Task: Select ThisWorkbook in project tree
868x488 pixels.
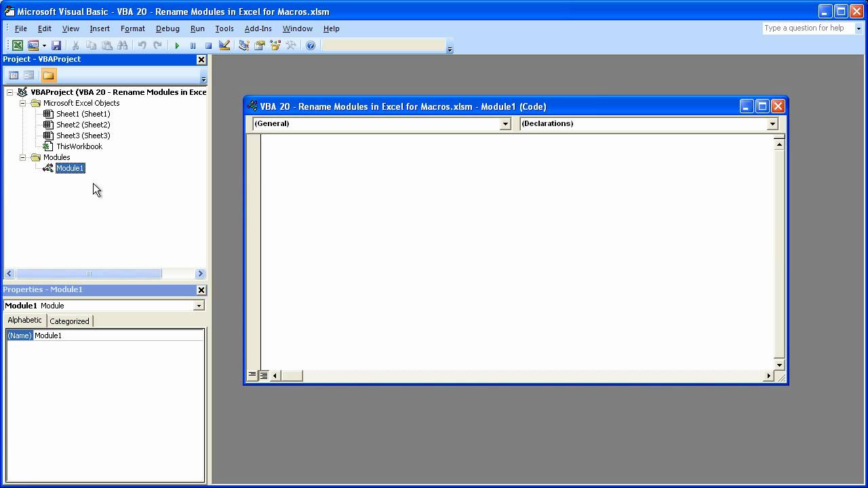Action: point(79,146)
